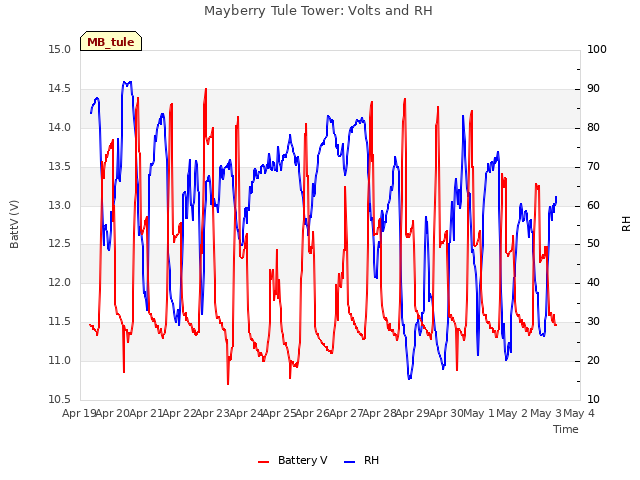Click the 11.0 tick on BattV axis

[x=59, y=361]
